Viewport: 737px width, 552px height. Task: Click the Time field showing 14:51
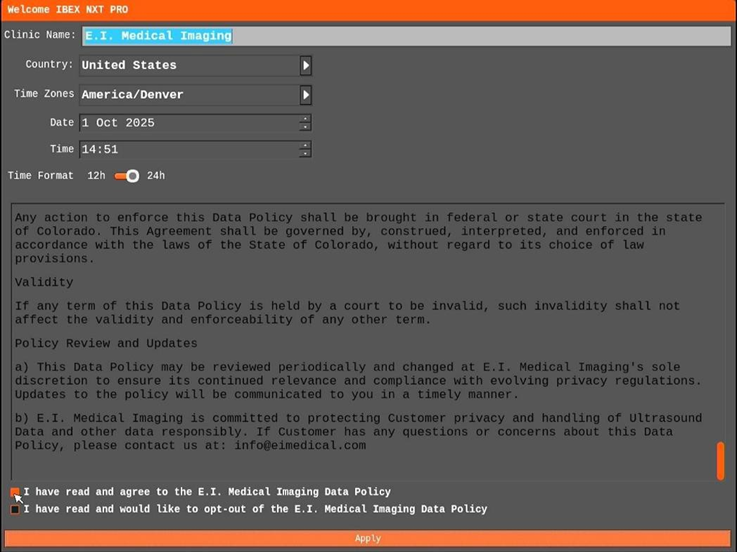click(x=189, y=149)
